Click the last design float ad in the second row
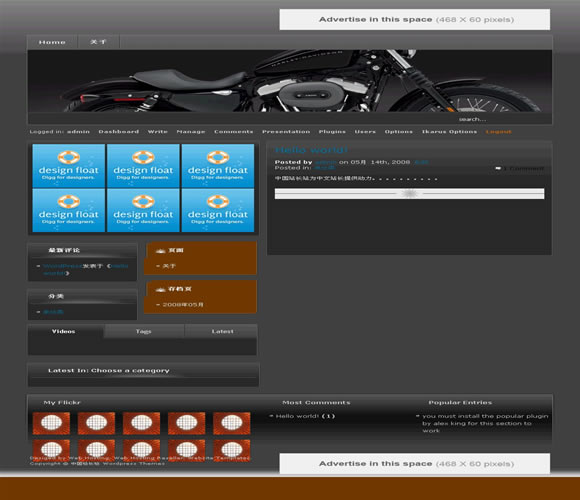Image resolution: width=580 pixels, height=500 pixels. point(218,210)
